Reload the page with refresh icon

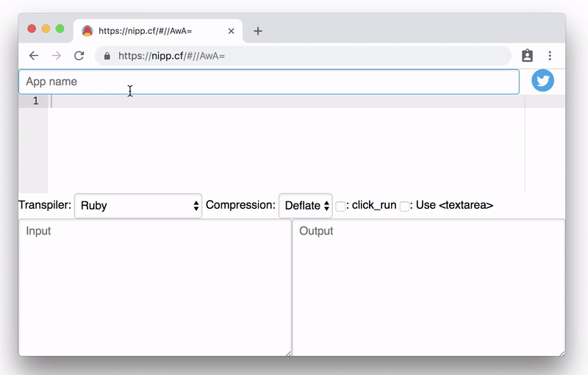pyautogui.click(x=79, y=56)
